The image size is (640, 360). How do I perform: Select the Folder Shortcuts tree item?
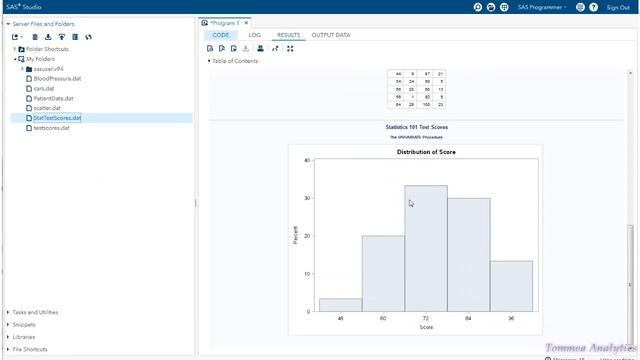pos(47,49)
